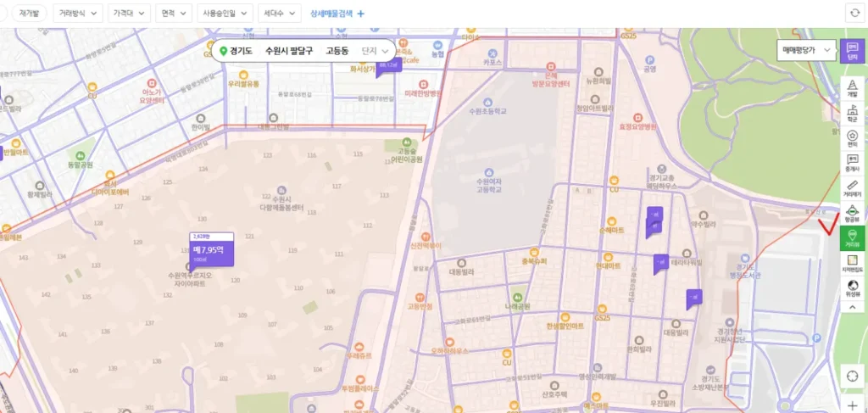The image size is (868, 413).
Task: Click the 고등숲어린이공원 park icon
Action: tap(407, 142)
